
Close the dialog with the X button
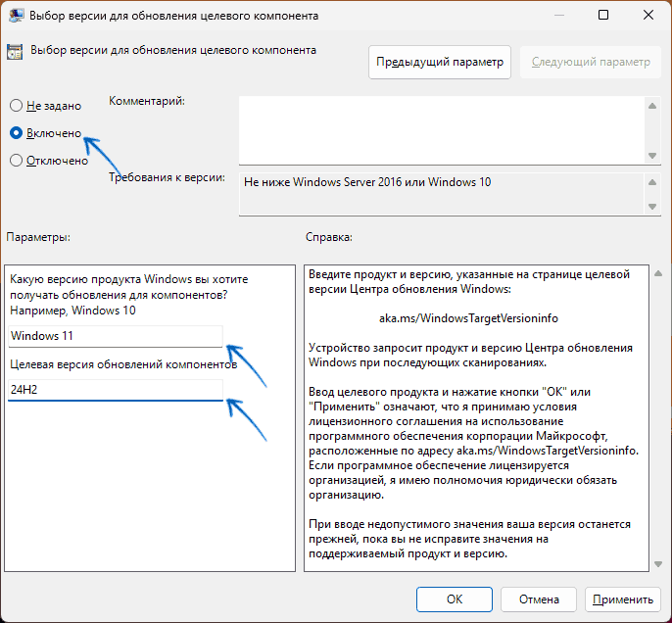pyautogui.click(x=648, y=16)
